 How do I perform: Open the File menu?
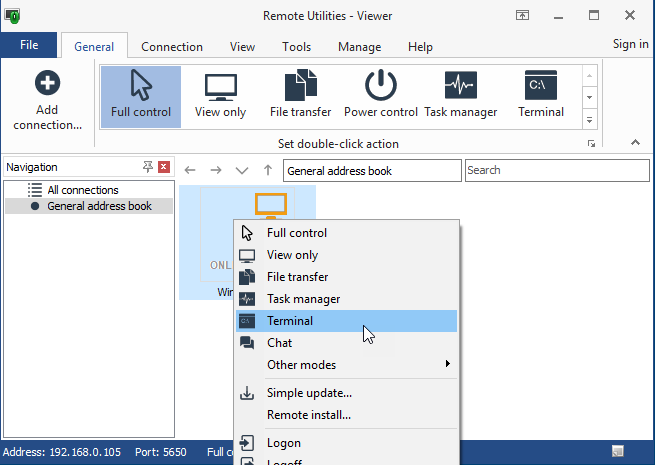(x=29, y=45)
